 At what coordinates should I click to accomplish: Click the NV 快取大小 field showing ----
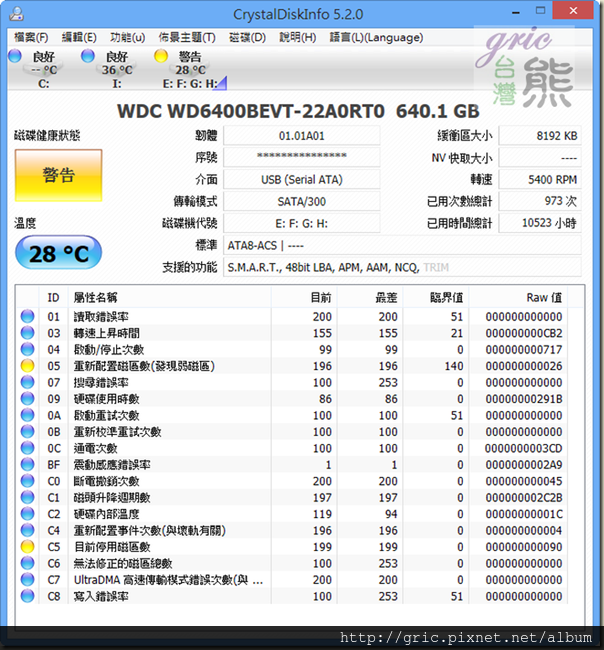click(540, 158)
